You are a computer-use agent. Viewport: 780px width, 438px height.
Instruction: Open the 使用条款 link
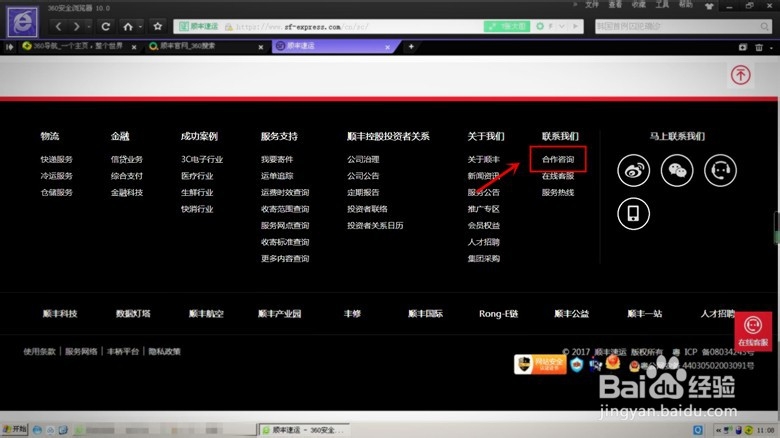pyautogui.click(x=39, y=351)
